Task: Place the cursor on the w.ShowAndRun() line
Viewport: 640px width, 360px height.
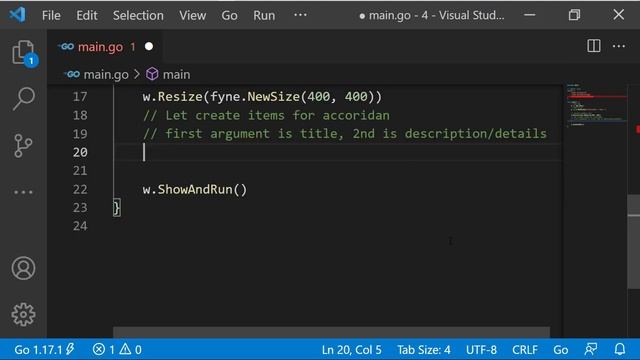Action: pyautogui.click(x=195, y=189)
